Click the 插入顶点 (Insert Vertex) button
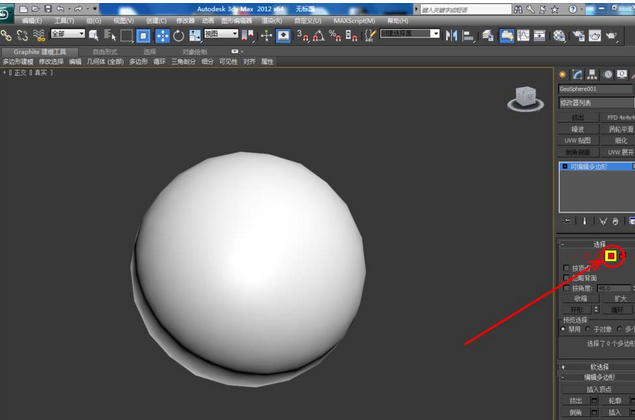The height and width of the screenshot is (420, 635). (x=598, y=388)
